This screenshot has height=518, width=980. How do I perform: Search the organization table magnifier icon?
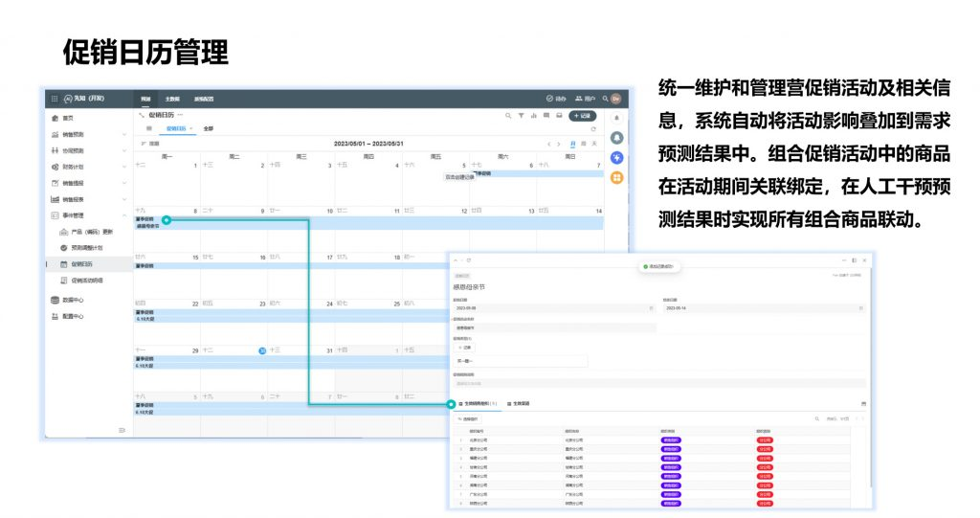pyautogui.click(x=816, y=418)
